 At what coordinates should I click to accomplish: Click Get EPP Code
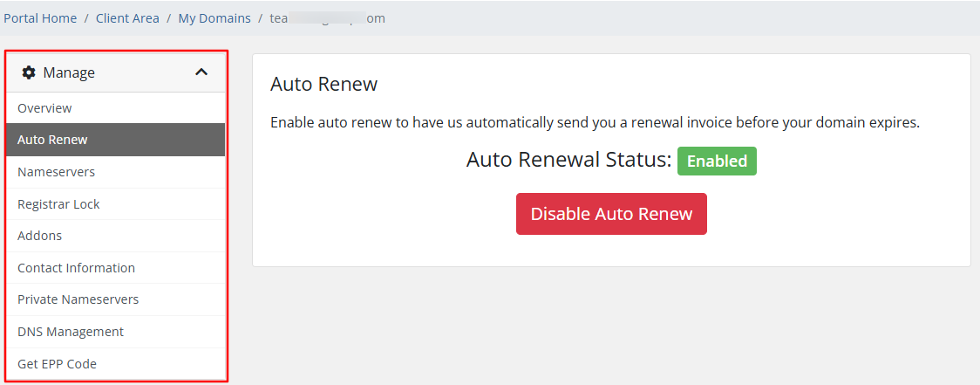tap(57, 364)
